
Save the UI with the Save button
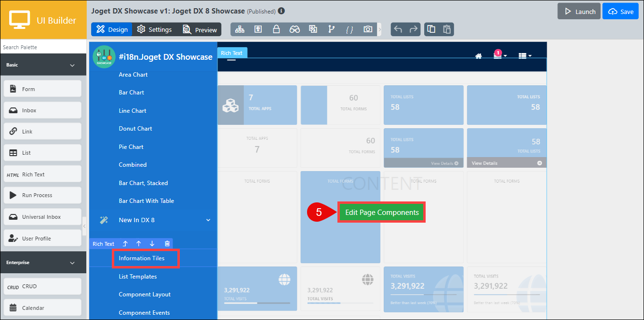click(620, 11)
